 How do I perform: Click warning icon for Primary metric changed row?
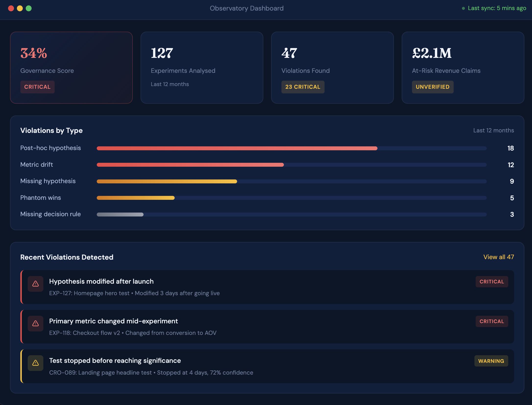pyautogui.click(x=36, y=323)
